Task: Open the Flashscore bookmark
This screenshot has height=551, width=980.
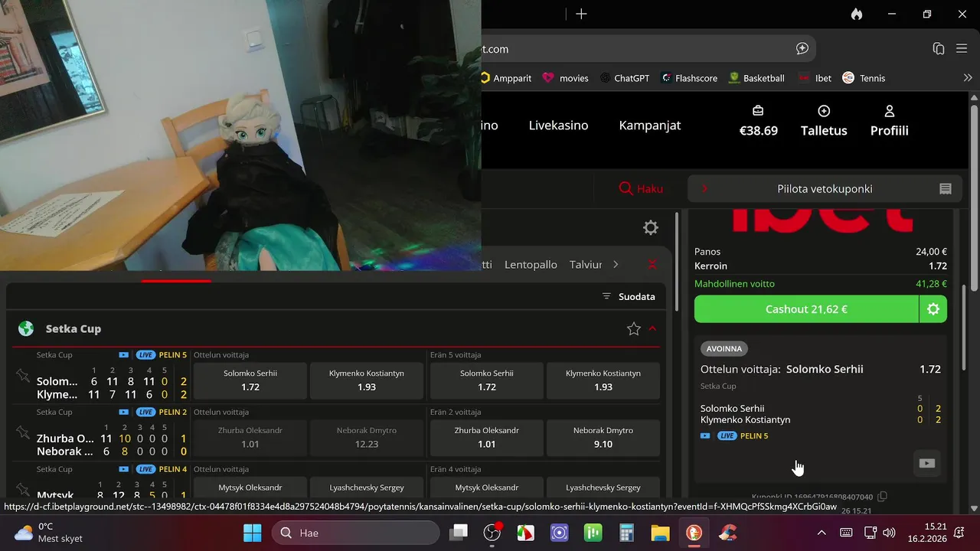Action: [x=690, y=78]
